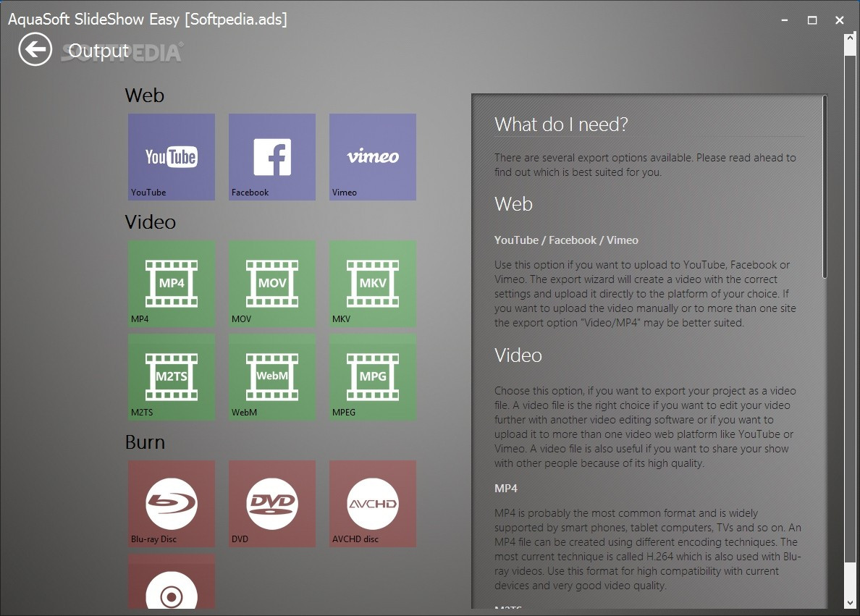860x616 pixels.
Task: Click the 'YouTube / Facebook / Vimeo' subheading
Action: (x=566, y=240)
